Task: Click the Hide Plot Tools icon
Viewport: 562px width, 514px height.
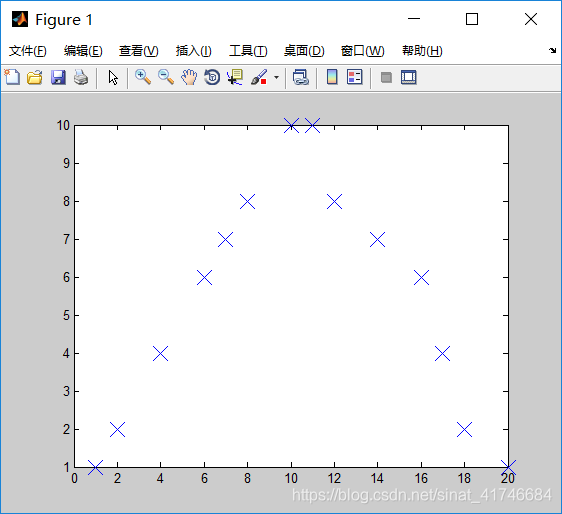Action: pyautogui.click(x=386, y=77)
